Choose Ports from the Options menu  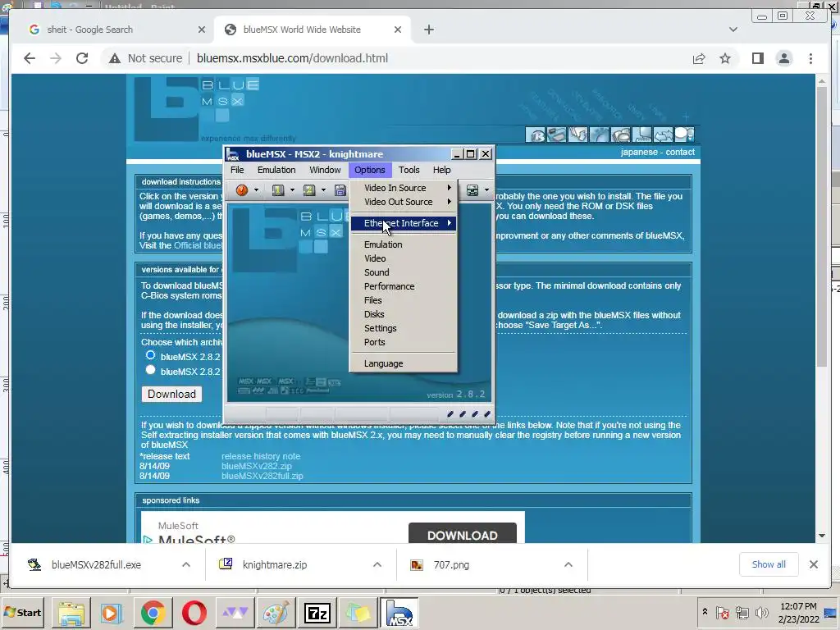point(404,342)
